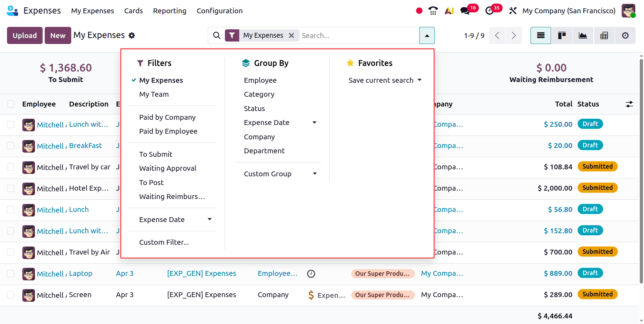Open optional columns adjust icon

click(629, 104)
